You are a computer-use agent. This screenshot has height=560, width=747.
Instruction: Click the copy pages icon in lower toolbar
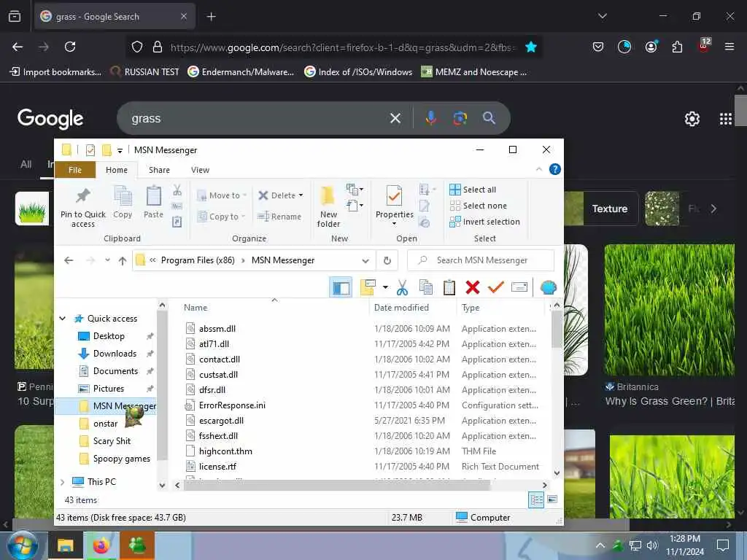click(x=426, y=287)
